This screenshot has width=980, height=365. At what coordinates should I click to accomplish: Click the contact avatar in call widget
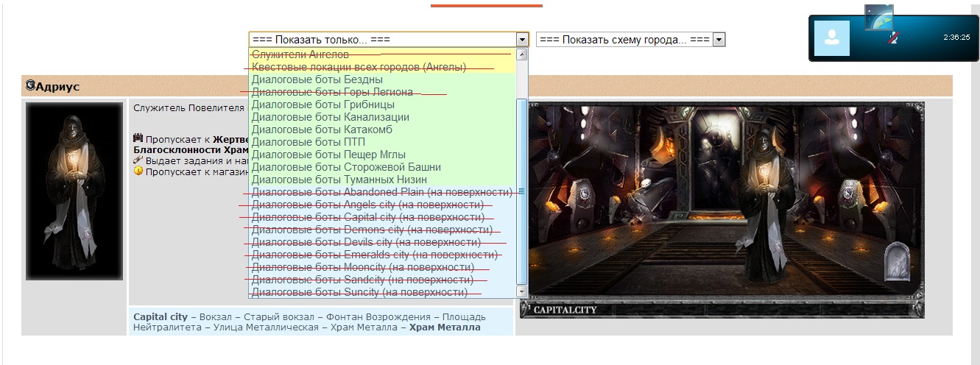[832, 38]
